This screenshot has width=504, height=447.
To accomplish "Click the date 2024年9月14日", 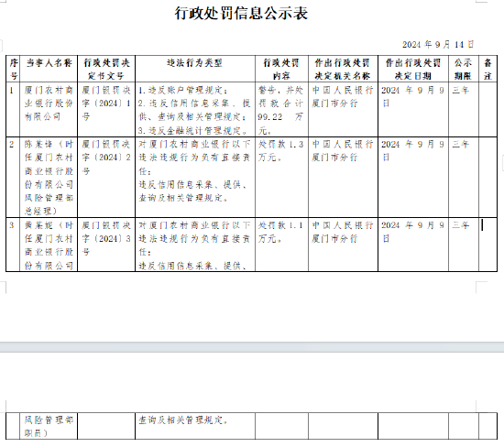I will pyautogui.click(x=438, y=44).
